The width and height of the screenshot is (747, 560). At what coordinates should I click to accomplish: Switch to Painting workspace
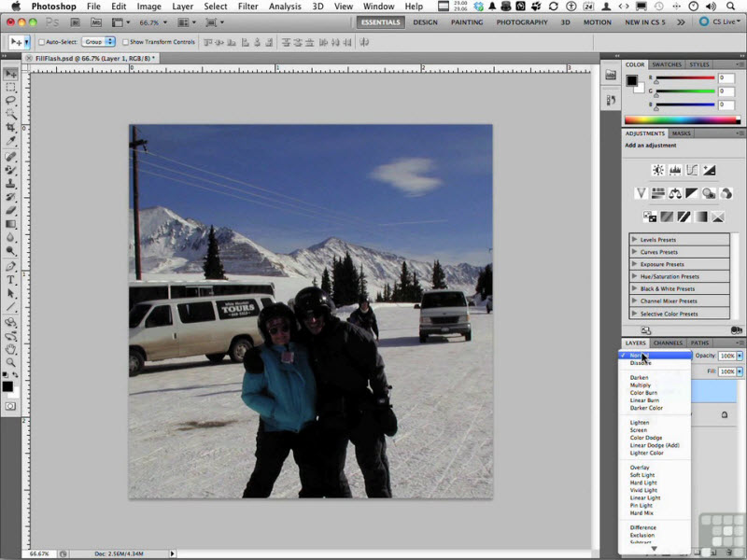(x=467, y=22)
